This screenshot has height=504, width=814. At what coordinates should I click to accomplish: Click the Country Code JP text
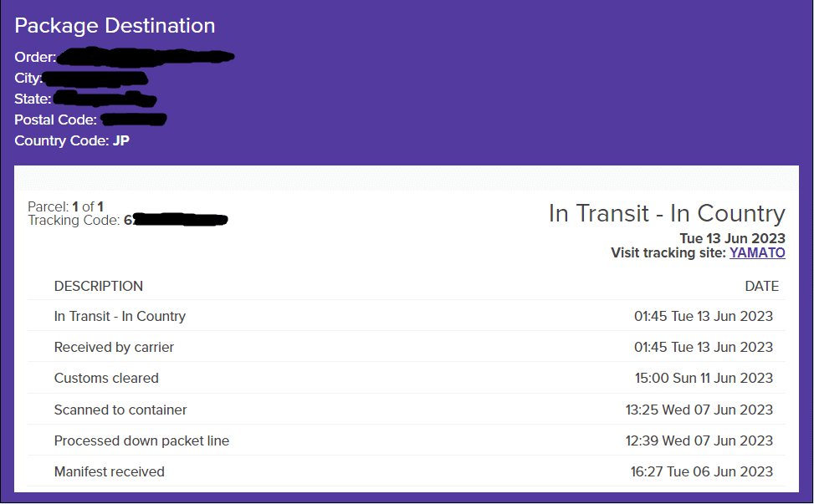72,140
